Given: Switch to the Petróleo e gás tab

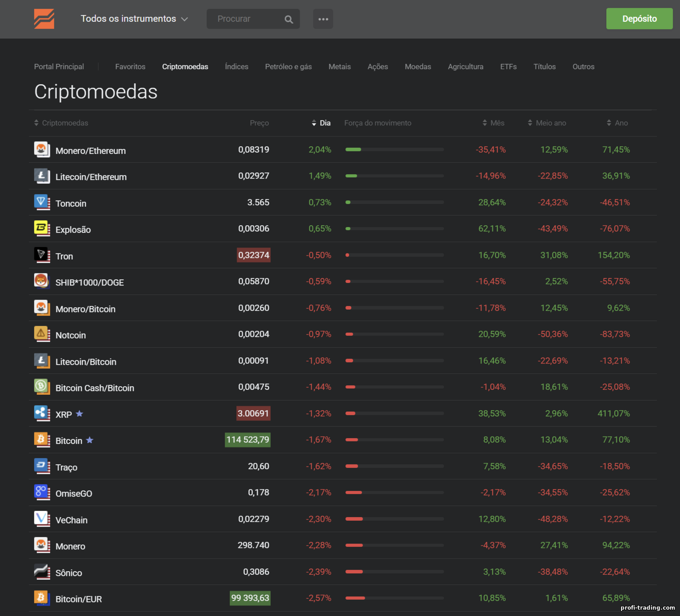Looking at the screenshot, I should 288,67.
